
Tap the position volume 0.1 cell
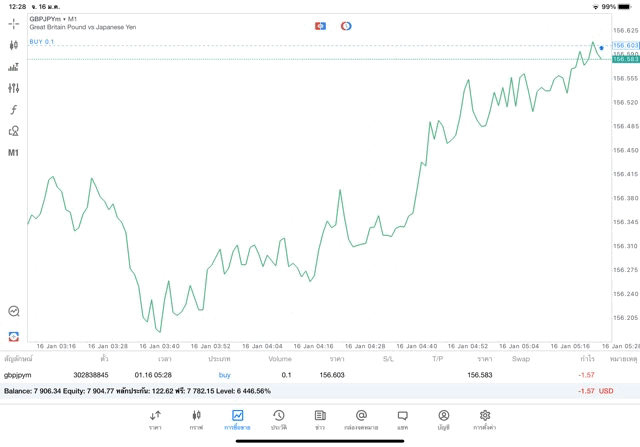click(286, 375)
